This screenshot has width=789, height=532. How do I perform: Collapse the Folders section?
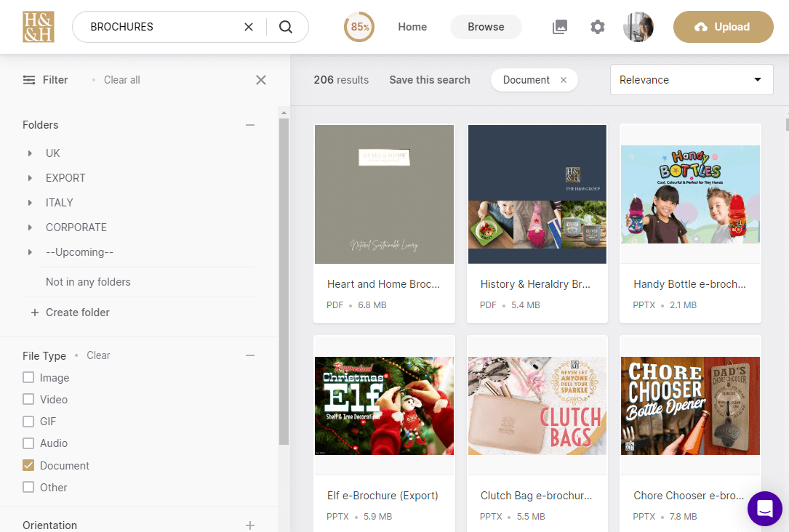click(250, 125)
